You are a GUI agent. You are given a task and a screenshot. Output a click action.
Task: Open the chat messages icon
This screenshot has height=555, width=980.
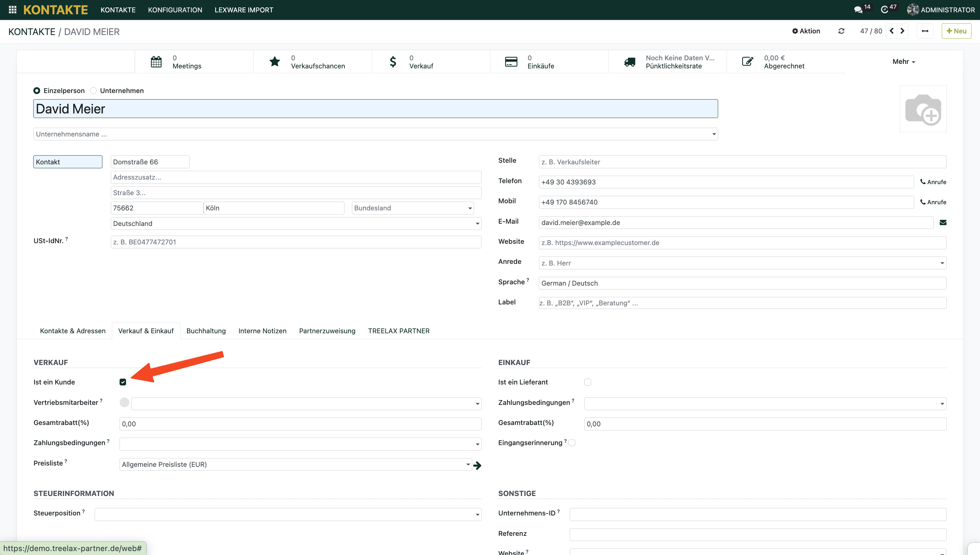click(858, 10)
